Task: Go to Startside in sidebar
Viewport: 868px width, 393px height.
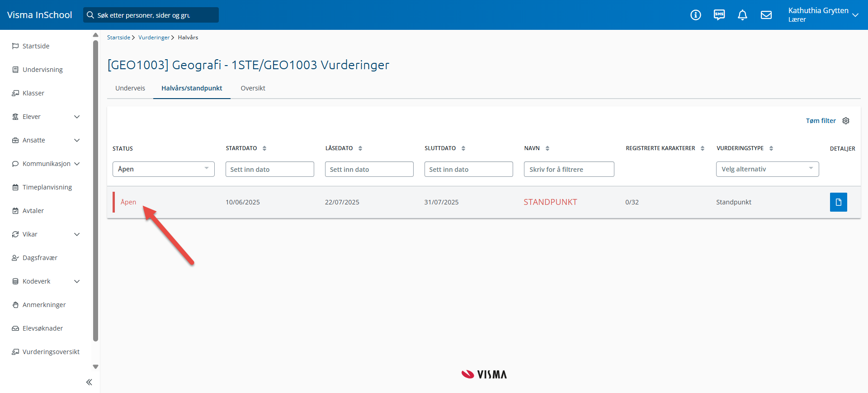Action: click(36, 46)
